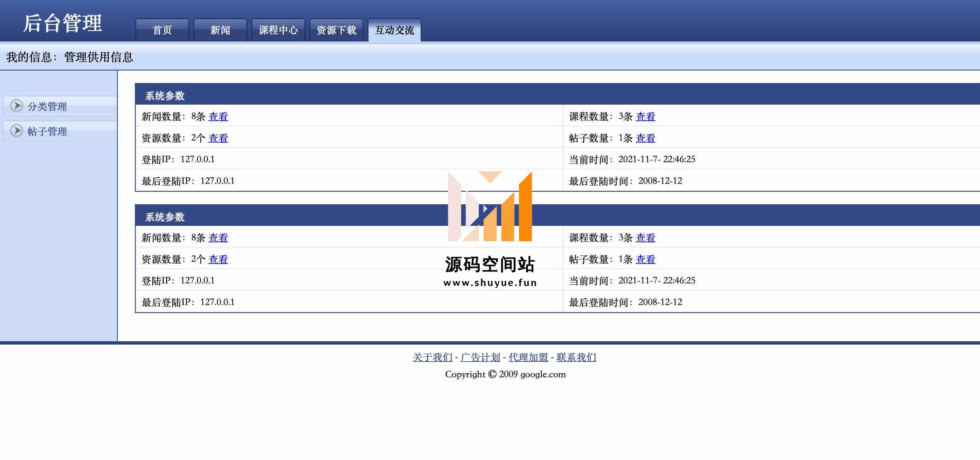The height and width of the screenshot is (460, 980).
Task: Click 查看 next to 课程数量 in second panel
Action: (646, 238)
